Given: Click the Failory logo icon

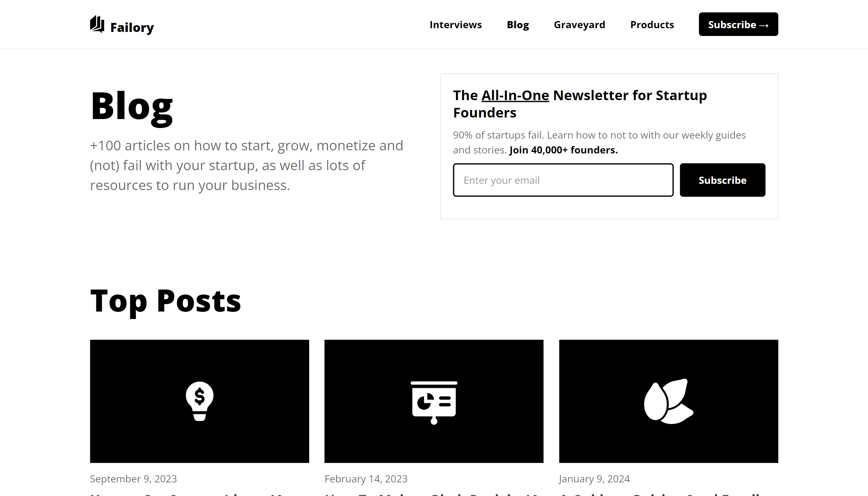Looking at the screenshot, I should click(x=97, y=24).
